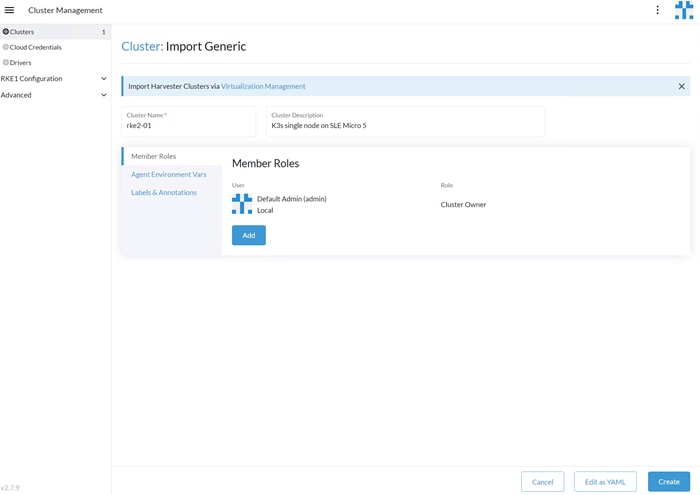The width and height of the screenshot is (700, 495).
Task: Select RKE1 Configuration in the sidebar
Action: tap(31, 79)
